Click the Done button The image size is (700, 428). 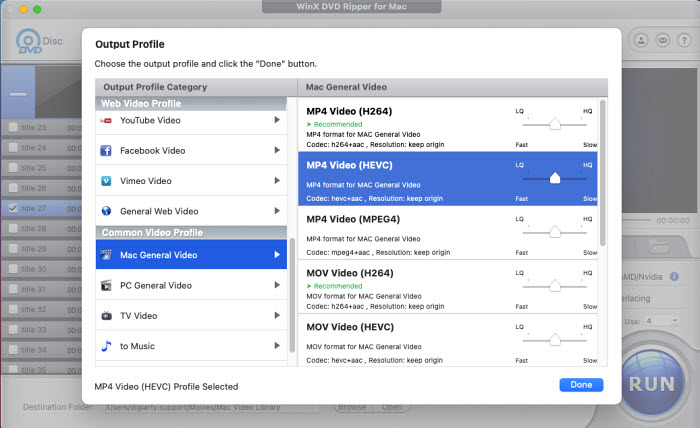click(581, 385)
